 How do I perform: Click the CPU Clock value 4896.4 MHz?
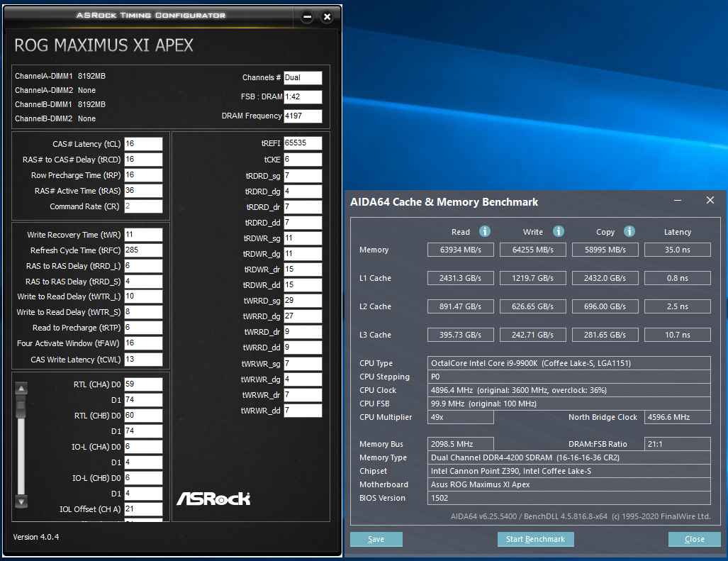coord(569,389)
